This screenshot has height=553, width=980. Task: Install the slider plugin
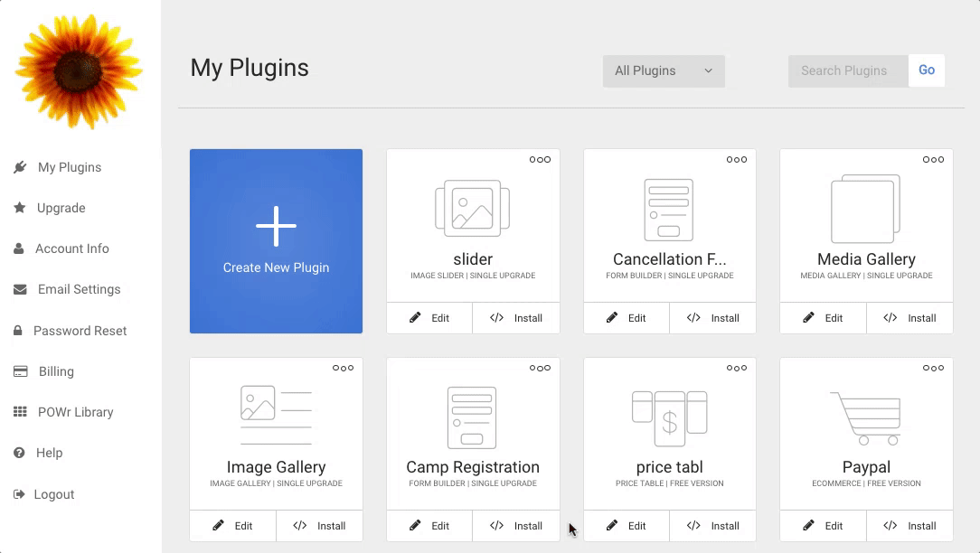coord(516,318)
